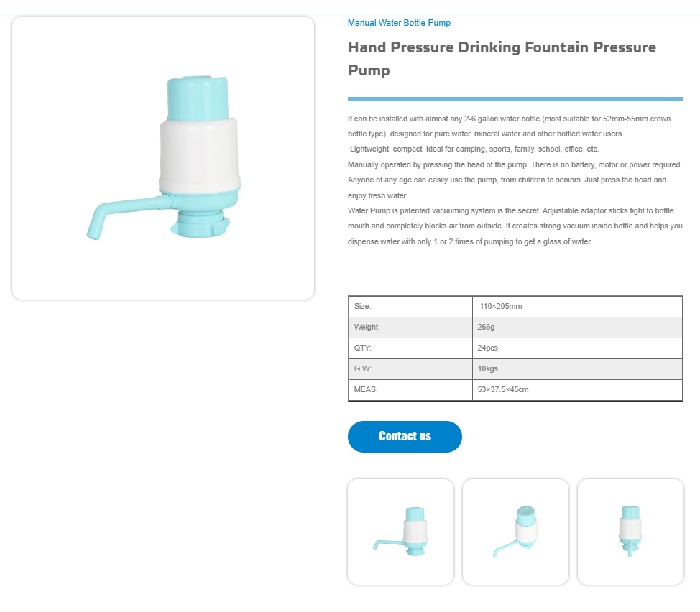Click the 10kgs gross weight value
The width and height of the screenshot is (700, 612).
click(x=488, y=369)
